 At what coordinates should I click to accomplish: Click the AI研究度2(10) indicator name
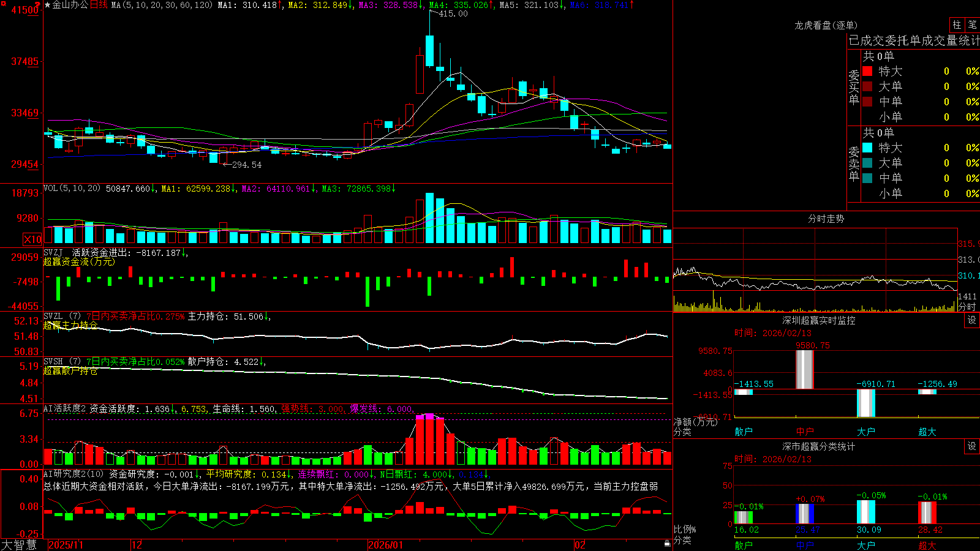coord(73,474)
